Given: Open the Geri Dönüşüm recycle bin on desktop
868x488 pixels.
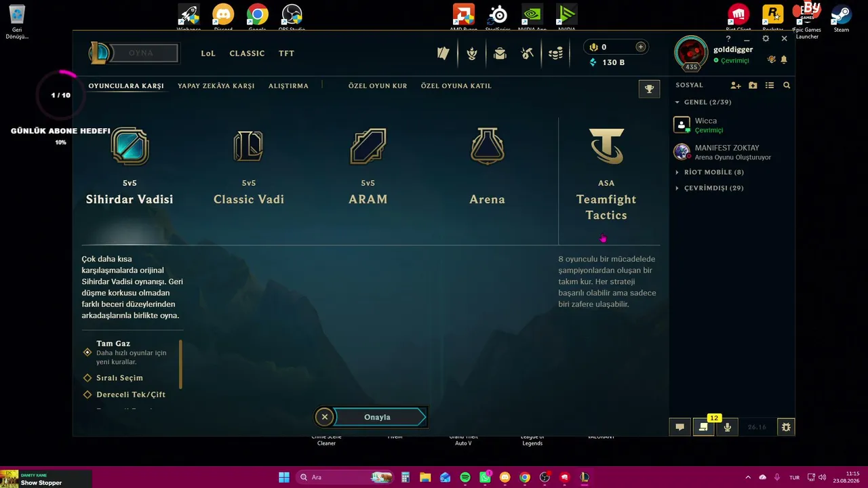Looking at the screenshot, I should [18, 22].
